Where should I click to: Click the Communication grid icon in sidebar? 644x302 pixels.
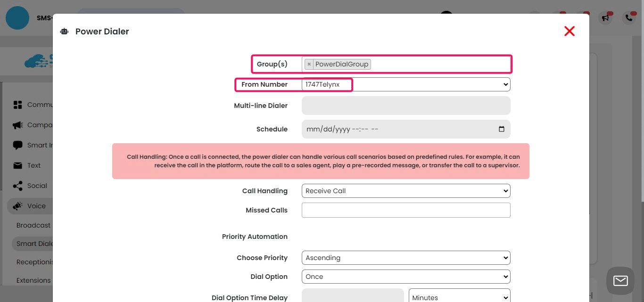[x=17, y=105]
